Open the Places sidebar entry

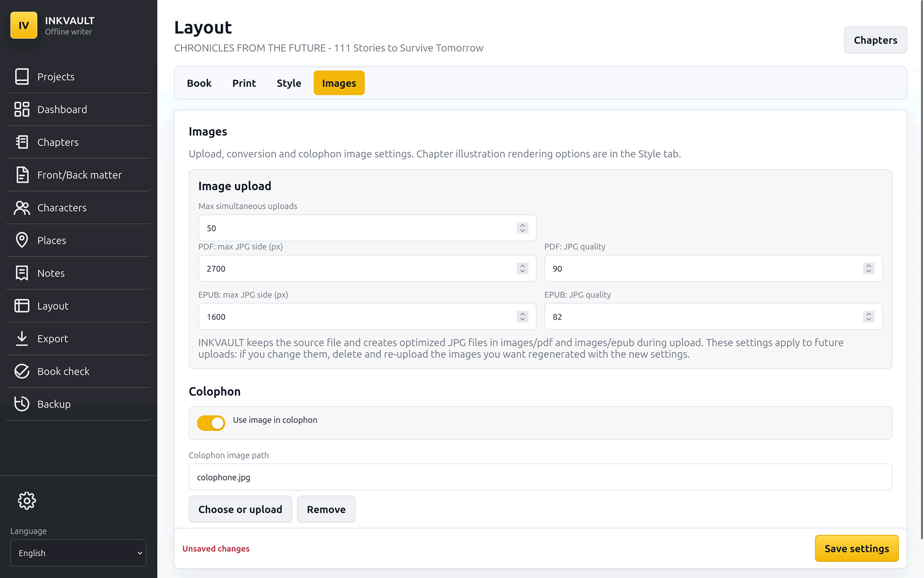click(78, 240)
